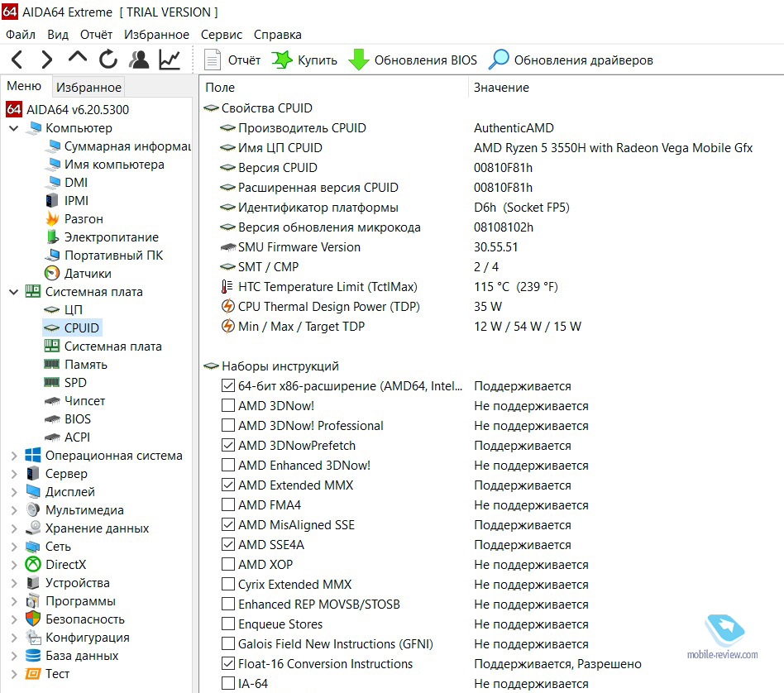Expand the DirectX node
This screenshot has width=784, height=693.
click(x=14, y=565)
